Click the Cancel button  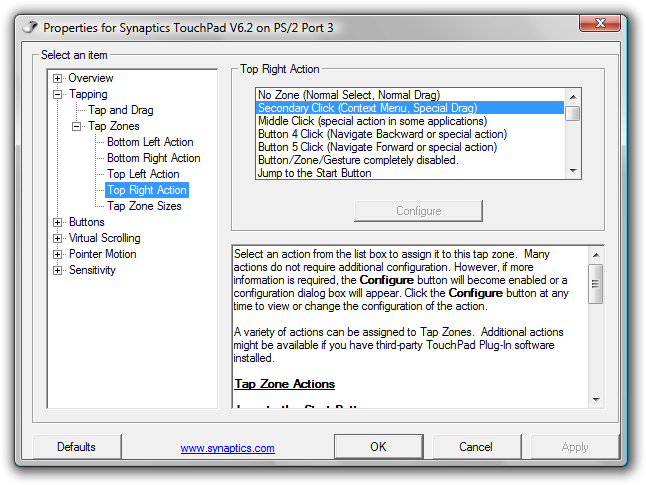pyautogui.click(x=476, y=447)
